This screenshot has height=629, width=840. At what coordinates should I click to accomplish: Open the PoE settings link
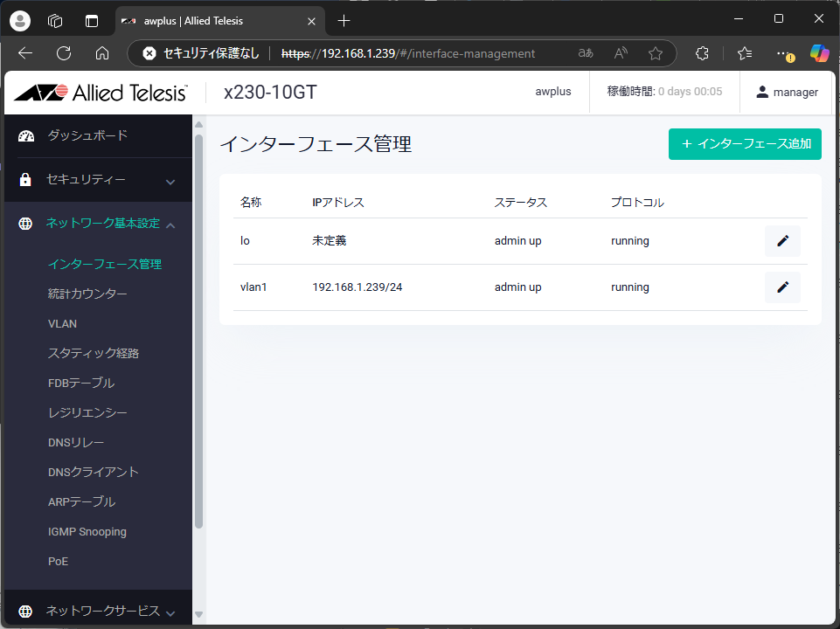coord(58,562)
